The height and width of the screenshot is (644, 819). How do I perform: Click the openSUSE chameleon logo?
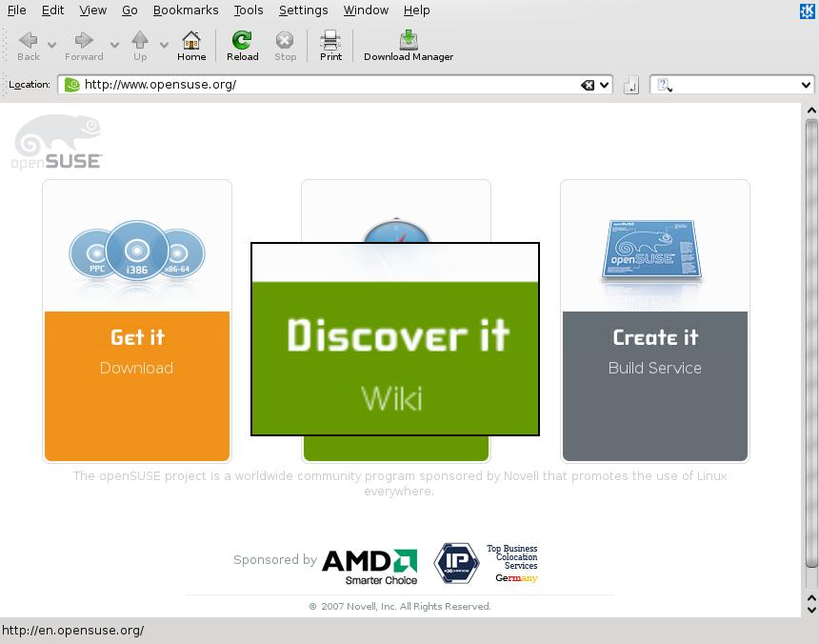pos(58,143)
